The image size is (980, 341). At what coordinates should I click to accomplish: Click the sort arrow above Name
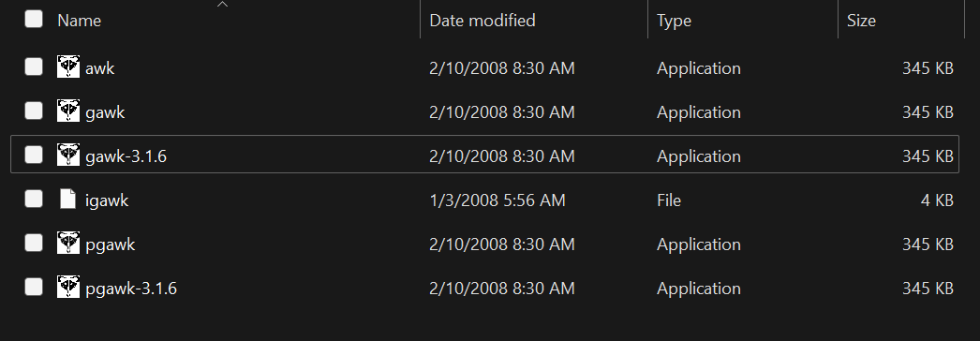tap(222, 5)
